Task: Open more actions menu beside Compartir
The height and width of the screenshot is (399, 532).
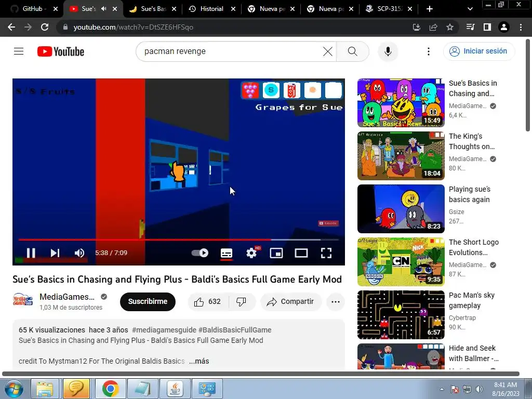Action: [336, 302]
